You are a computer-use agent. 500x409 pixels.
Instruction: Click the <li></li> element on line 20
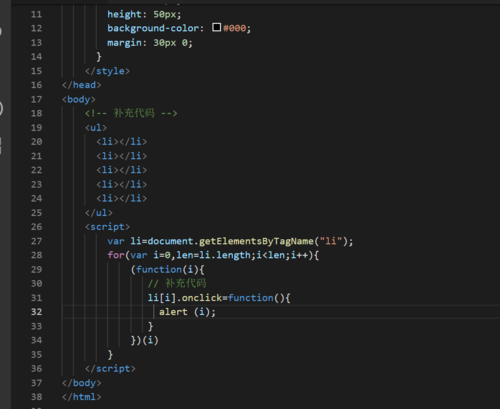(122, 142)
